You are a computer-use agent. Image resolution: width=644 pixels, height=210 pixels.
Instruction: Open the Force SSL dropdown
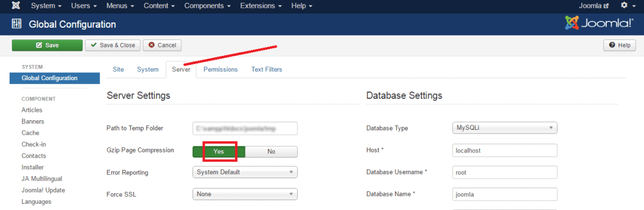pyautogui.click(x=245, y=194)
